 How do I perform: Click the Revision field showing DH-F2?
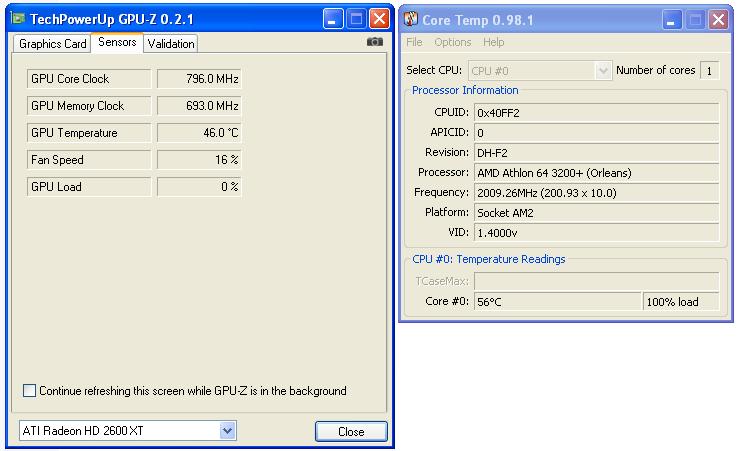click(596, 153)
